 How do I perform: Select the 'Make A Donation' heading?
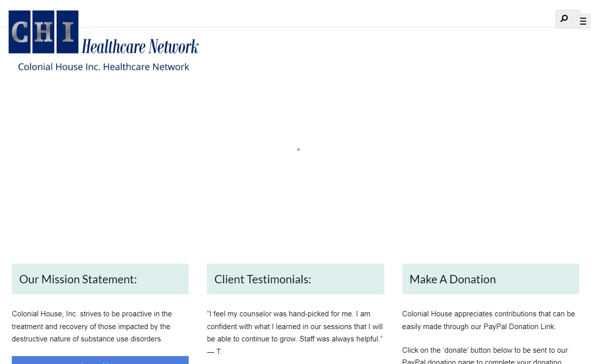[x=453, y=279]
